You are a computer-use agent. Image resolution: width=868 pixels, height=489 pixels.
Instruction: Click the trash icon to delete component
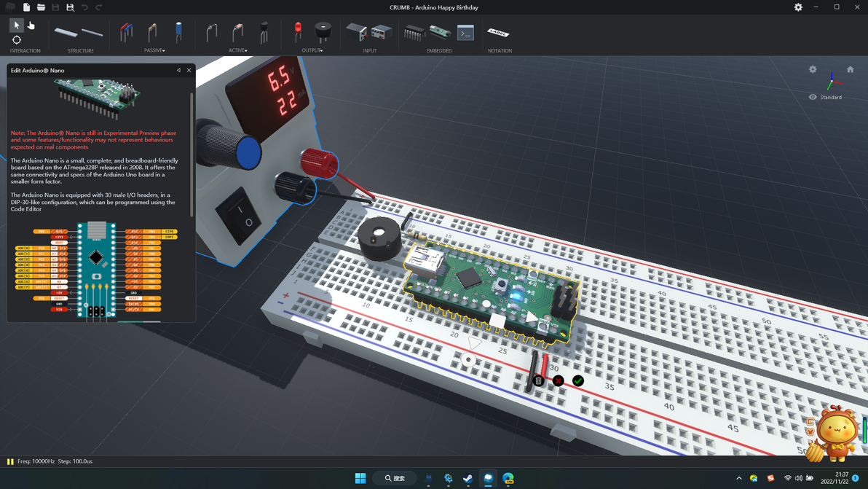pos(538,380)
